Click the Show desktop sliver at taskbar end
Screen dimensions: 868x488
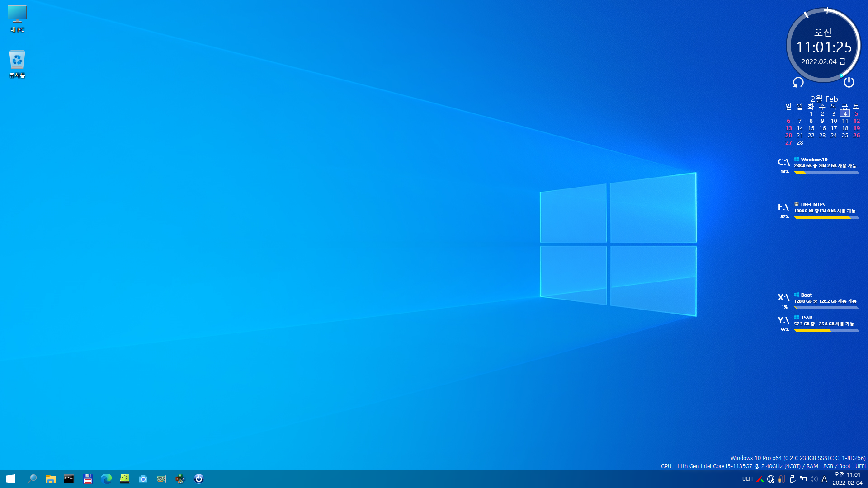pos(866,479)
